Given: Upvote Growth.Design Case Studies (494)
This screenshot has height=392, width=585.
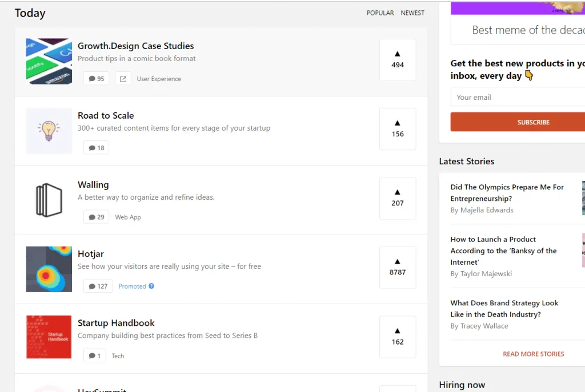Looking at the screenshot, I should click(x=398, y=59).
